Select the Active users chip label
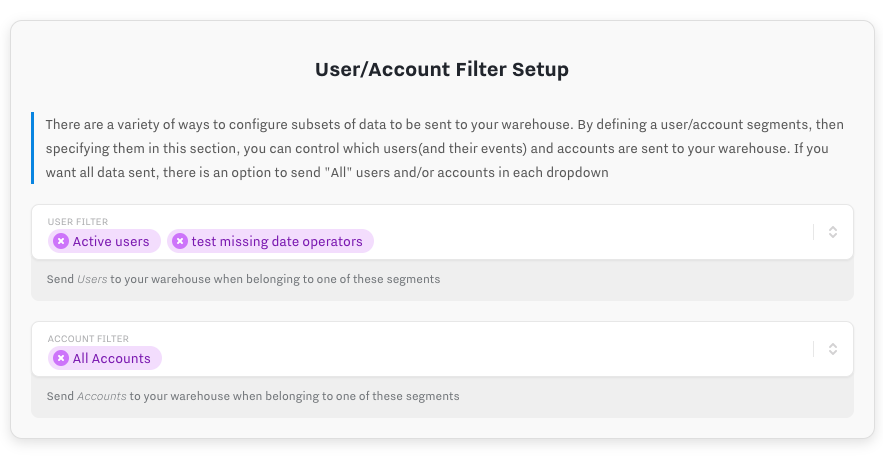Viewport: 896px width, 460px height. click(x=111, y=241)
